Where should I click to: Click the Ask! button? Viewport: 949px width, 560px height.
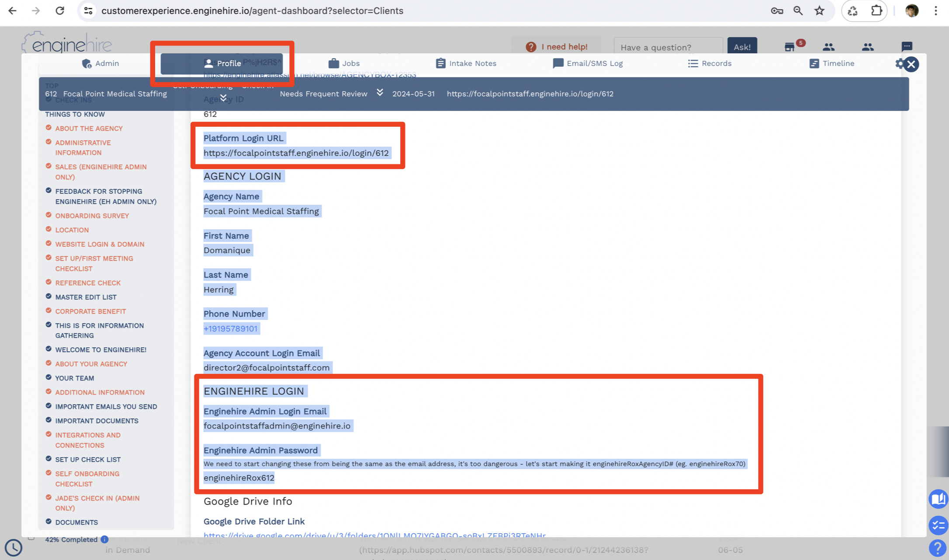742,47
